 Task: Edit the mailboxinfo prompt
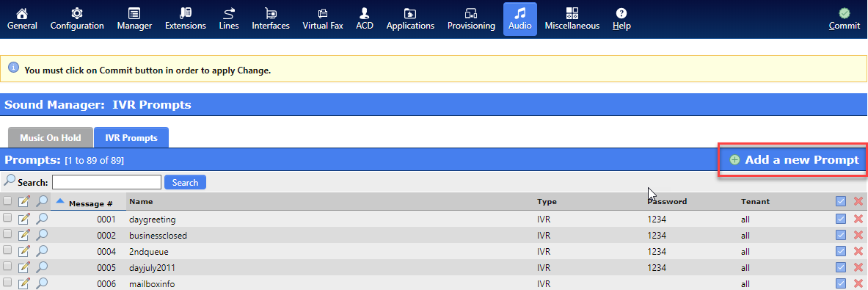[x=24, y=283]
